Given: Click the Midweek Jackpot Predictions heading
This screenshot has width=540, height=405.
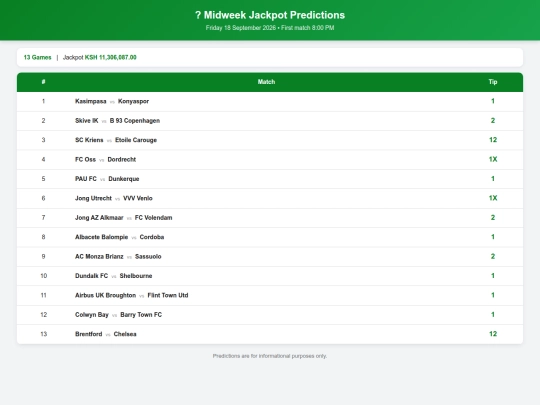Looking at the screenshot, I should click(x=270, y=15).
